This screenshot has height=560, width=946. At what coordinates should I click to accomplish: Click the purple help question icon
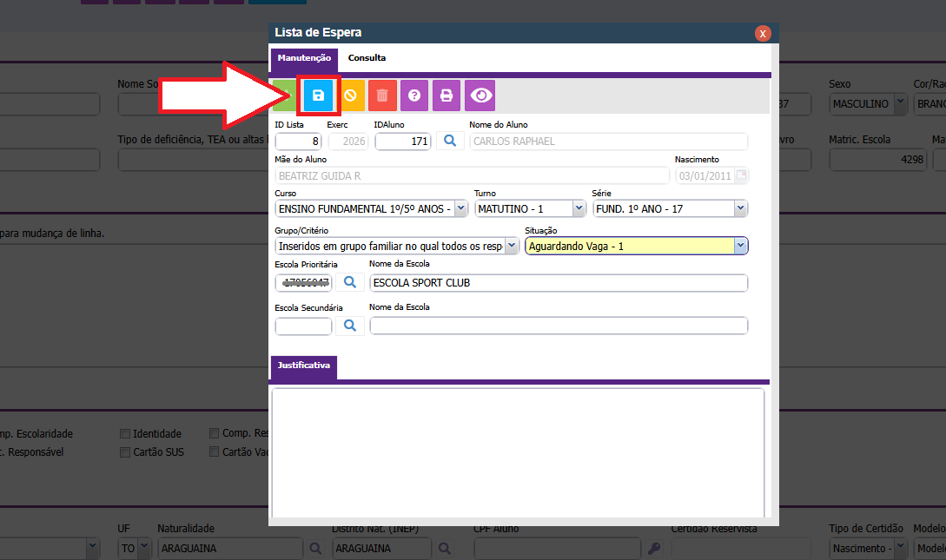point(414,96)
